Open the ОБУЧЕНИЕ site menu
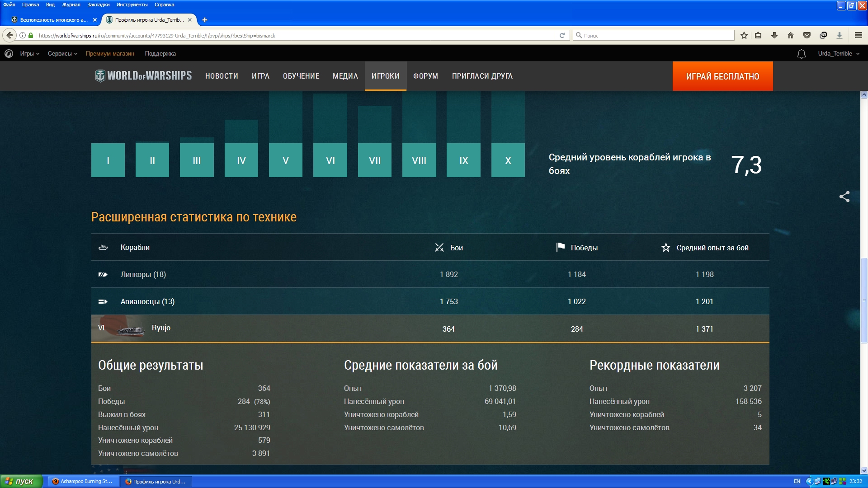 (301, 76)
